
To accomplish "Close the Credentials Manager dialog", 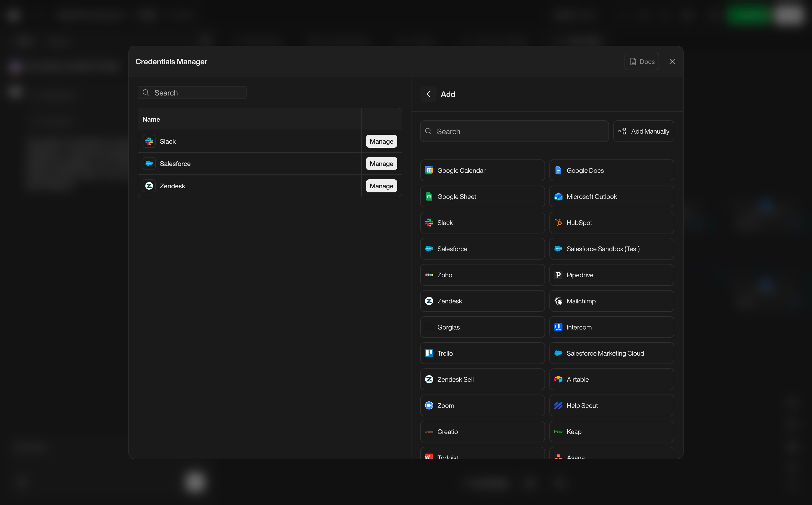I will click(672, 61).
